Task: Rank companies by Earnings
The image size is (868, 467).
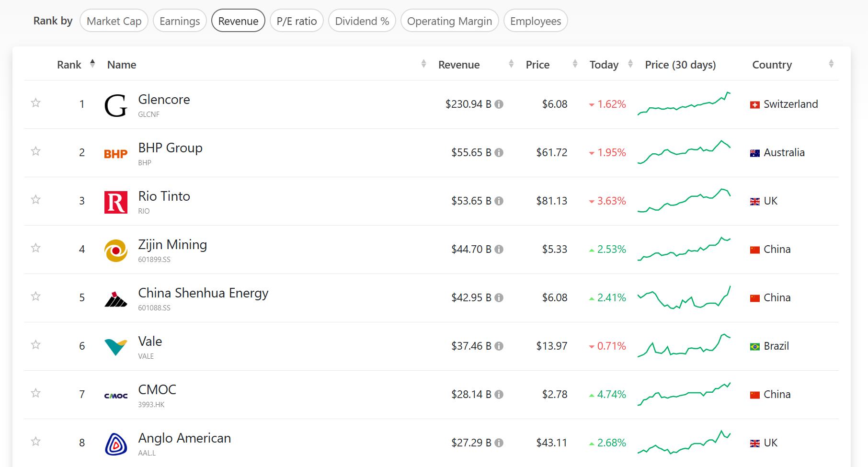Action: pos(180,21)
